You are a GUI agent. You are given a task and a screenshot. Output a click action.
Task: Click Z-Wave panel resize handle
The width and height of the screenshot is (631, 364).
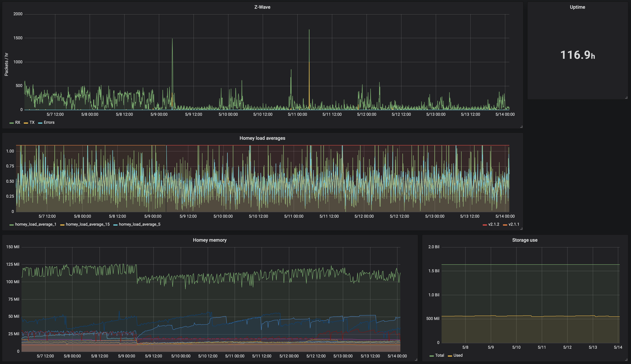521,127
